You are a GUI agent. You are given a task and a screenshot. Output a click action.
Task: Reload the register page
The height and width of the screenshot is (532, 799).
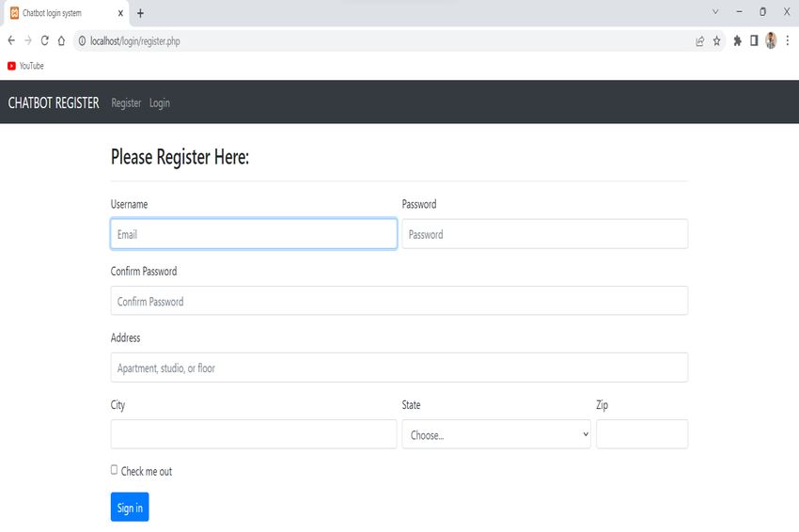pos(45,40)
